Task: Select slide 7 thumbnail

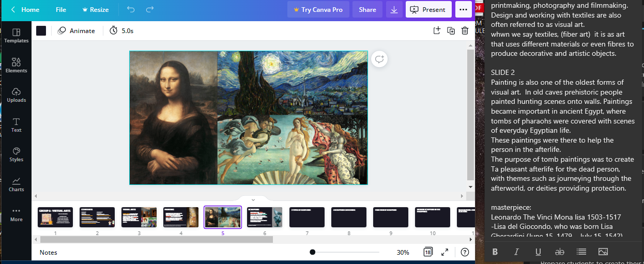Action: point(307,217)
